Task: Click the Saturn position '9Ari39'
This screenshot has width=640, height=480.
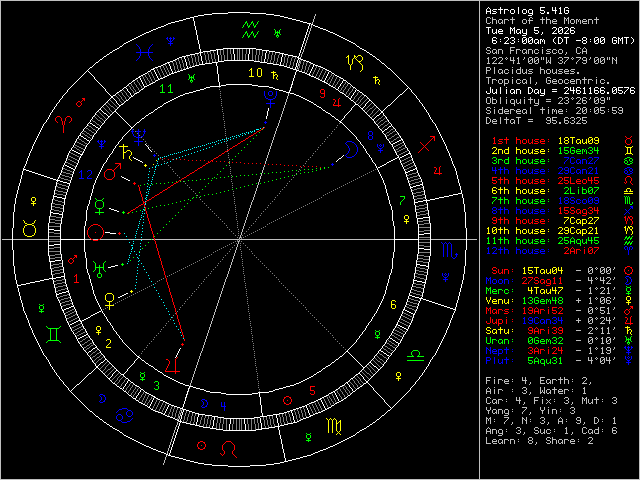Action: 545,331
